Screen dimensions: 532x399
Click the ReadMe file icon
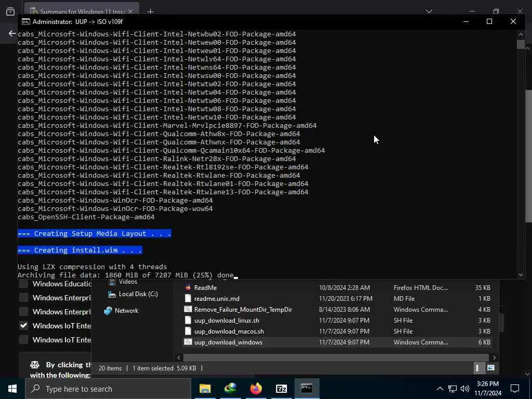pos(188,287)
